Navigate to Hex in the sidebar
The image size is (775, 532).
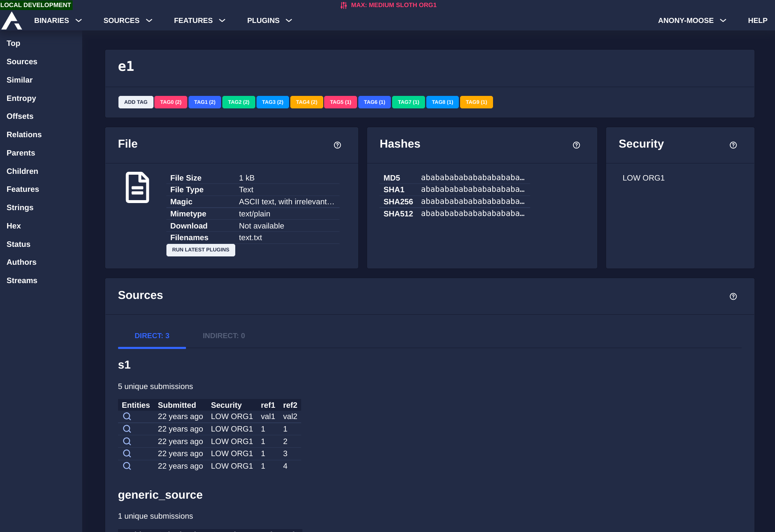point(14,226)
